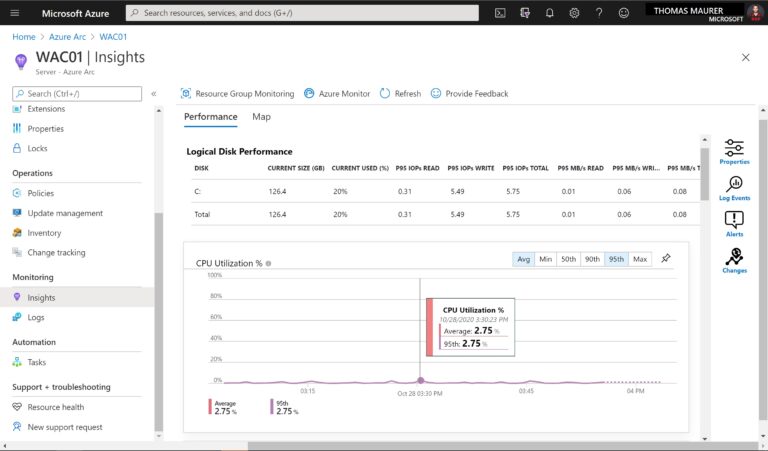Click the disk table vertical scrollbar
Image resolution: width=768 pixels, height=451 pixels.
[704, 174]
